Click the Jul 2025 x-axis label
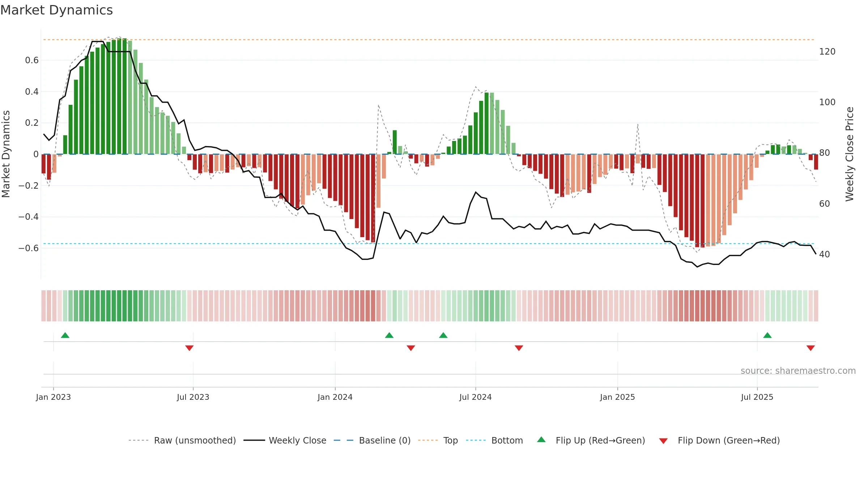868x488 pixels. [757, 397]
